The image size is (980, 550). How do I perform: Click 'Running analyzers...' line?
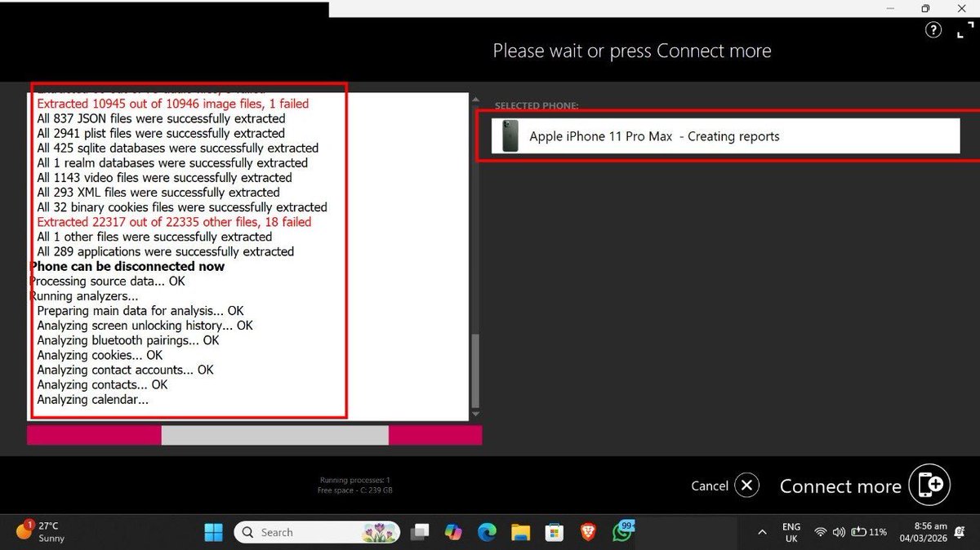point(83,295)
